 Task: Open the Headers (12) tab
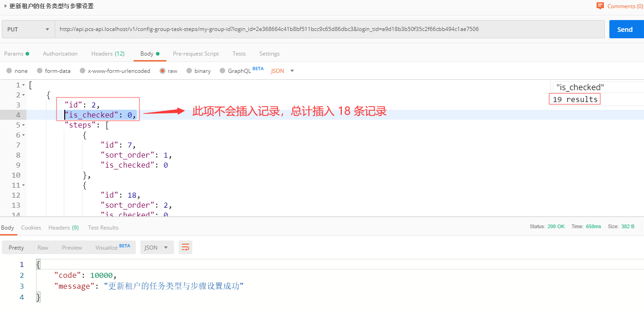coord(108,53)
